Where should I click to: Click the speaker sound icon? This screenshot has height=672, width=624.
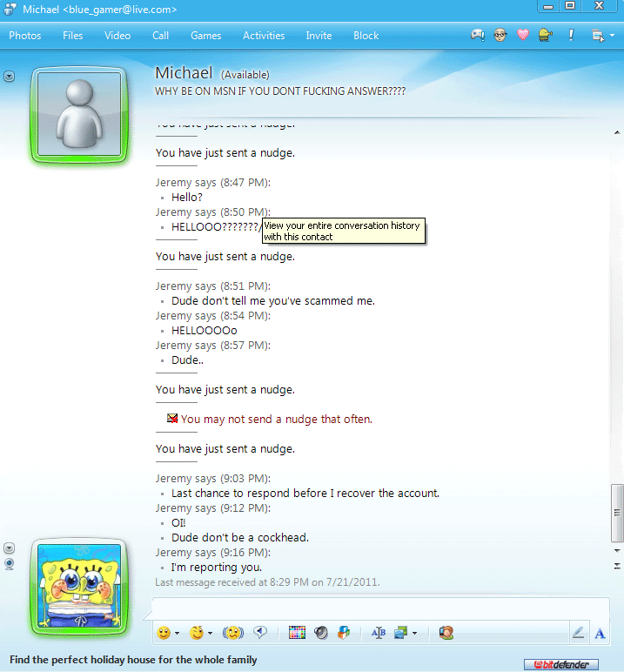pyautogui.click(x=320, y=633)
